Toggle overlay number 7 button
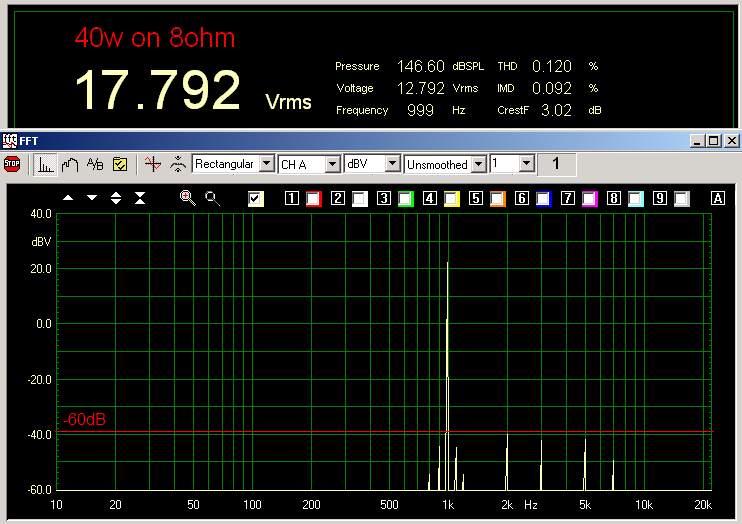Viewport: 742px width, 524px height. pos(567,198)
